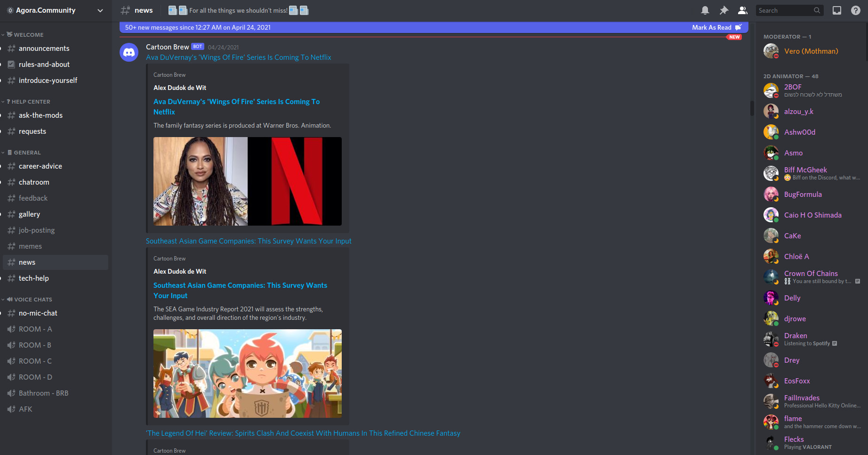Viewport: 868px width, 455px height.
Task: Hide the member list using the people icon
Action: (742, 10)
